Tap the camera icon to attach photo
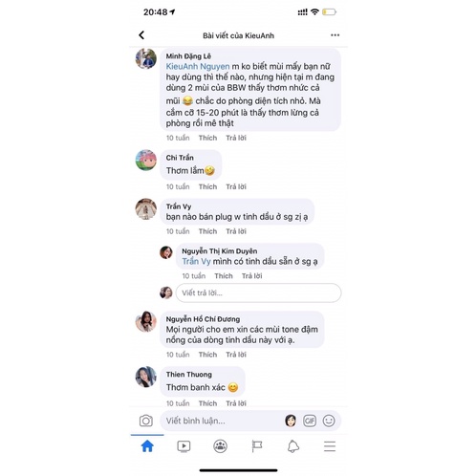476x476 pixels. click(146, 421)
